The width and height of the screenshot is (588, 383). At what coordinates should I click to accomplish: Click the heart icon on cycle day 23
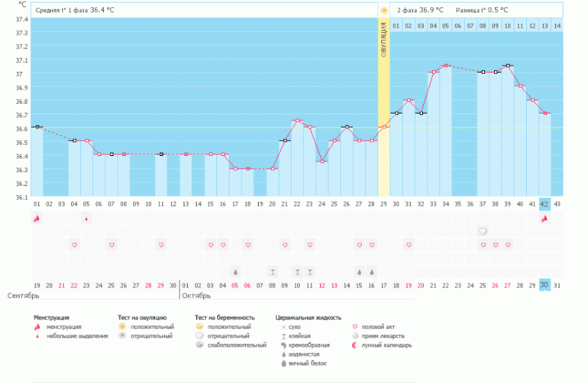pos(310,245)
